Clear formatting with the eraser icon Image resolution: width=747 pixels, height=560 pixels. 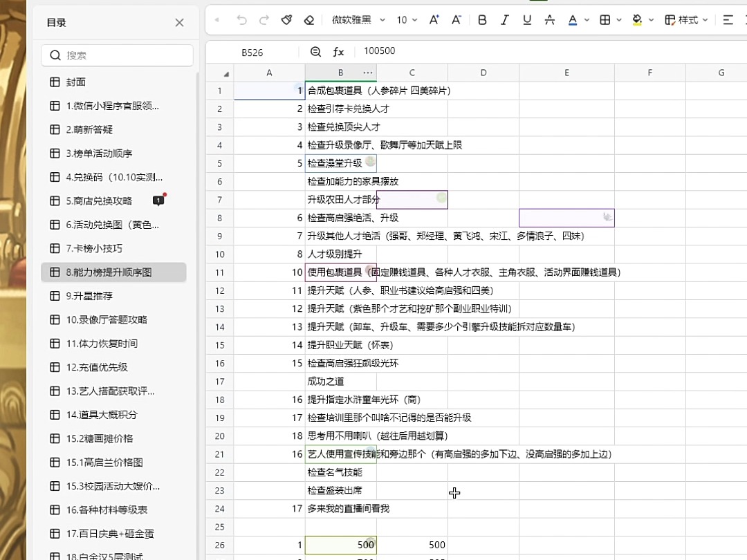[x=309, y=20]
